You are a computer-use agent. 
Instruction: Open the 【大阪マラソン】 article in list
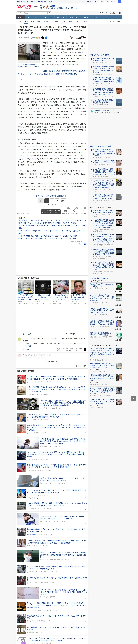[x=56, y=377]
